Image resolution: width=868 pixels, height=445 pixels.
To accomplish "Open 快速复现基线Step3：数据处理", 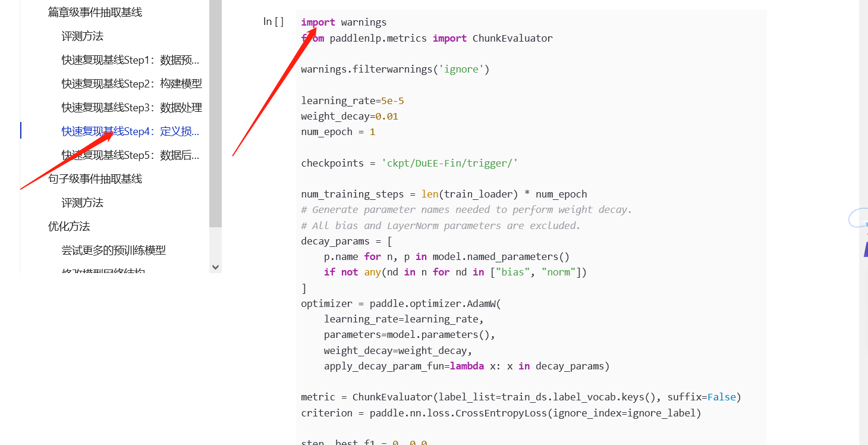I will click(131, 107).
